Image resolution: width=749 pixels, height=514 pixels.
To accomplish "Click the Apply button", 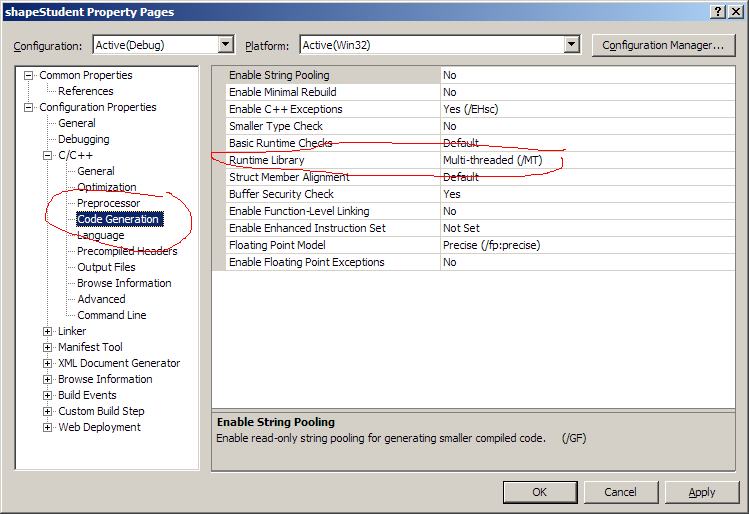I will (701, 492).
